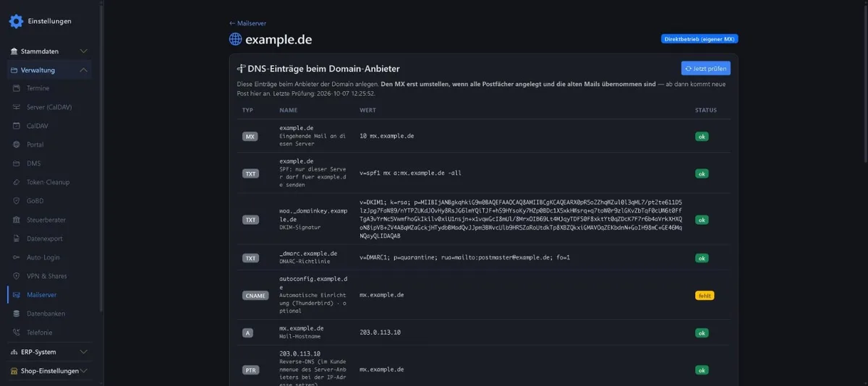The width and height of the screenshot is (868, 386).
Task: Click the name autoconfig.example.de
Action: coord(314,283)
